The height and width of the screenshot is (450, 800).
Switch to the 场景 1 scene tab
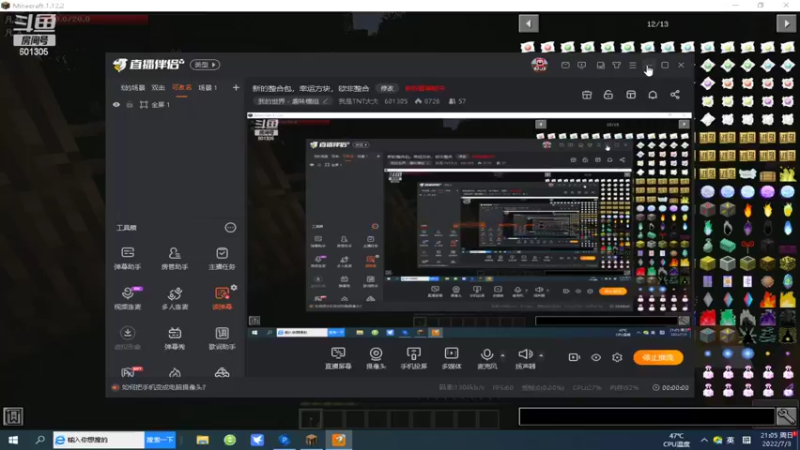pos(208,88)
